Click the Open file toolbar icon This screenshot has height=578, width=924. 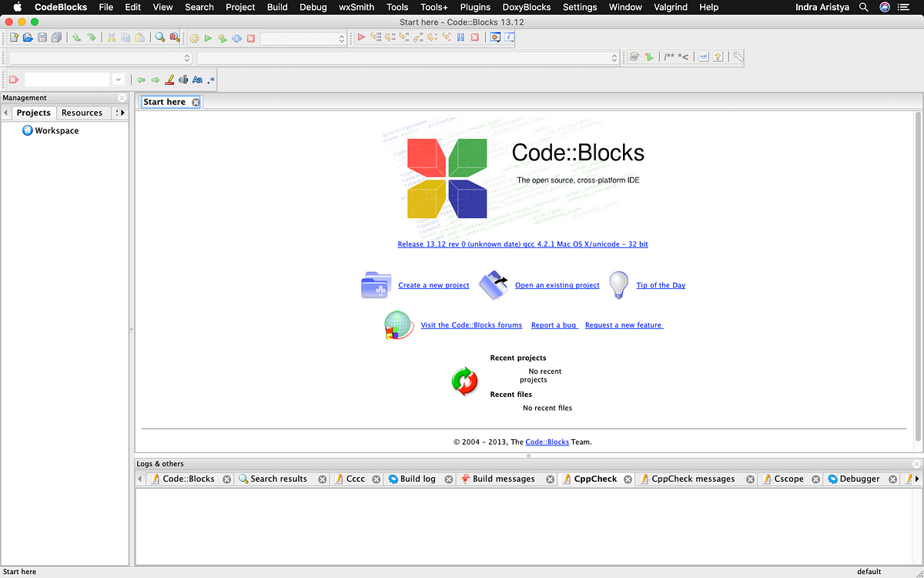click(28, 38)
